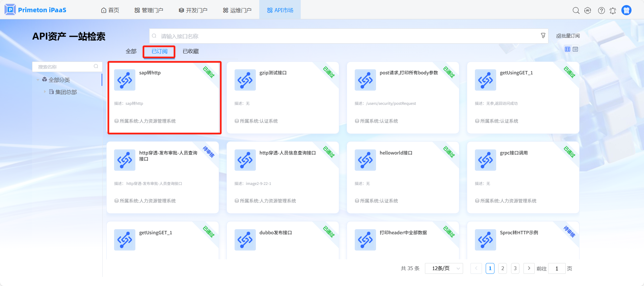Click the Primeton iPaaS logo
644x286 pixels.
35,10
